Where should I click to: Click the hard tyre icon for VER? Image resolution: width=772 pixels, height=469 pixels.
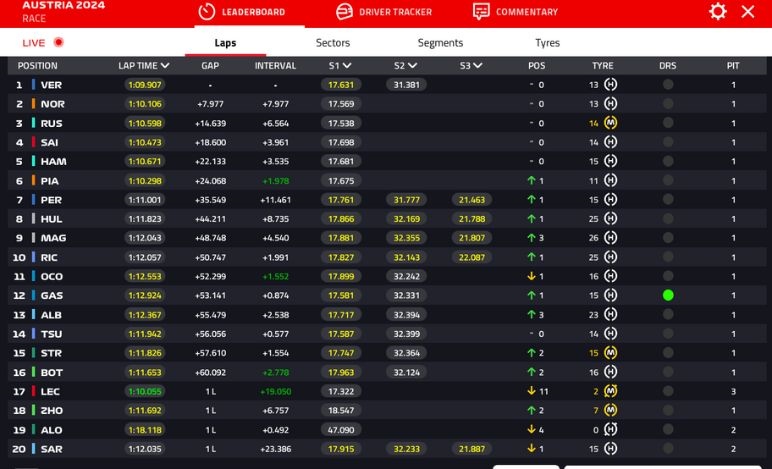(610, 85)
